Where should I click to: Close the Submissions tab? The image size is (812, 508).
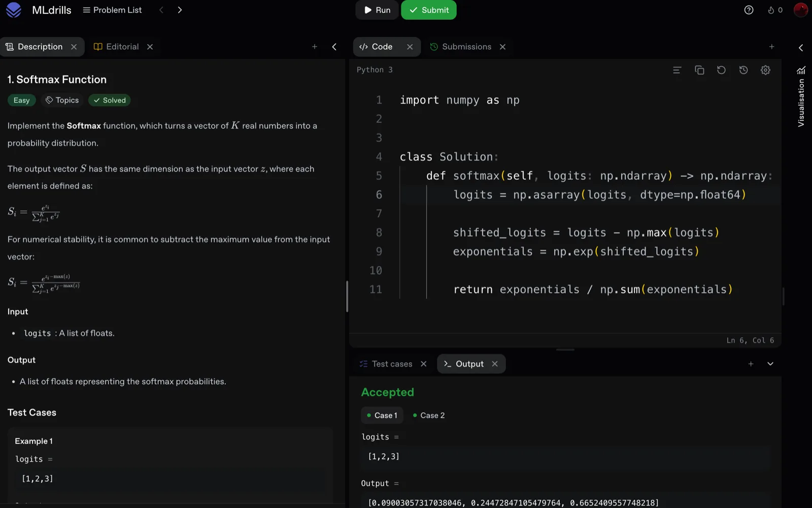[x=503, y=47]
